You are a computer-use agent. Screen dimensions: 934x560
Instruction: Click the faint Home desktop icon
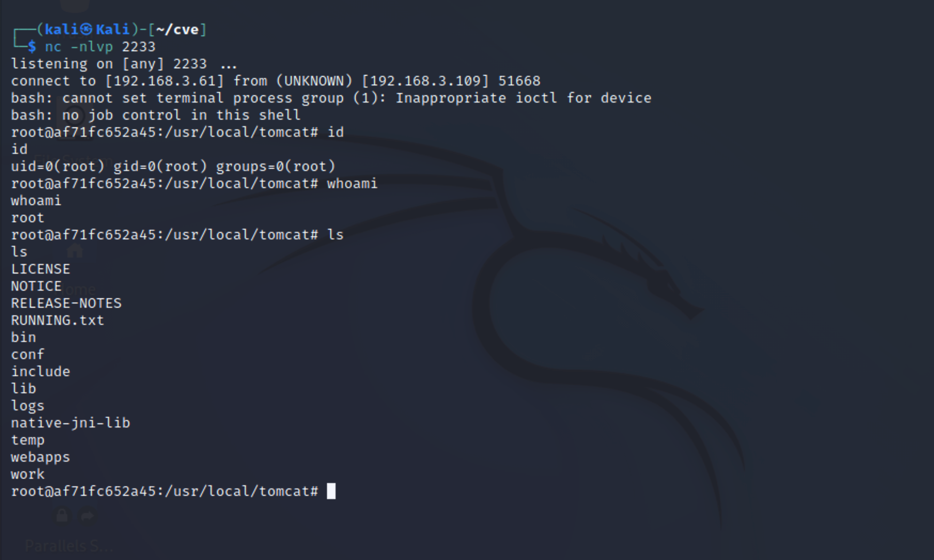75,250
